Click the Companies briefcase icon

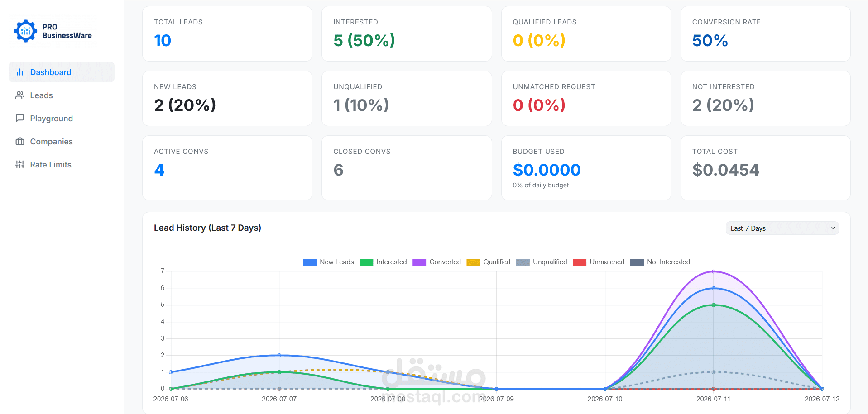(x=20, y=142)
